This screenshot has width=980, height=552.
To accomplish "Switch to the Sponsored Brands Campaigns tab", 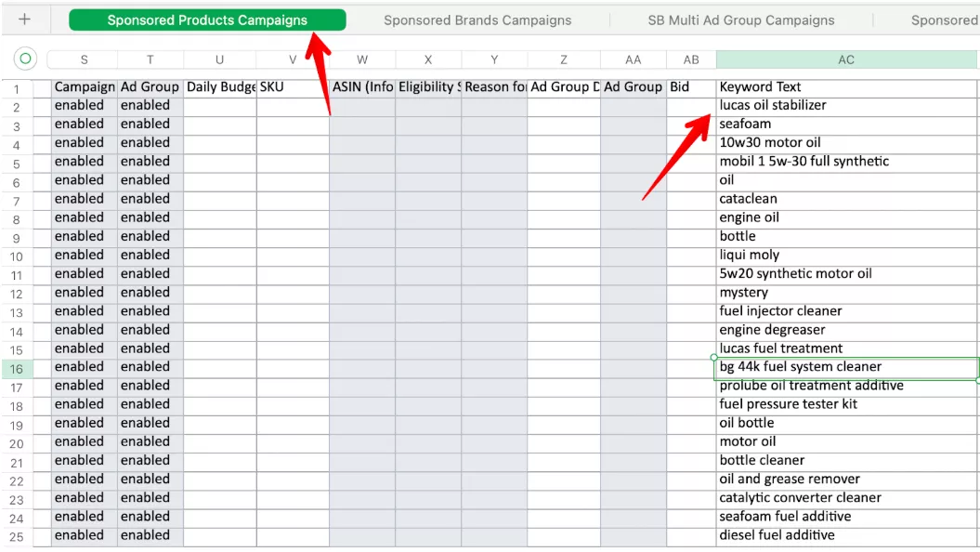I will [x=477, y=20].
